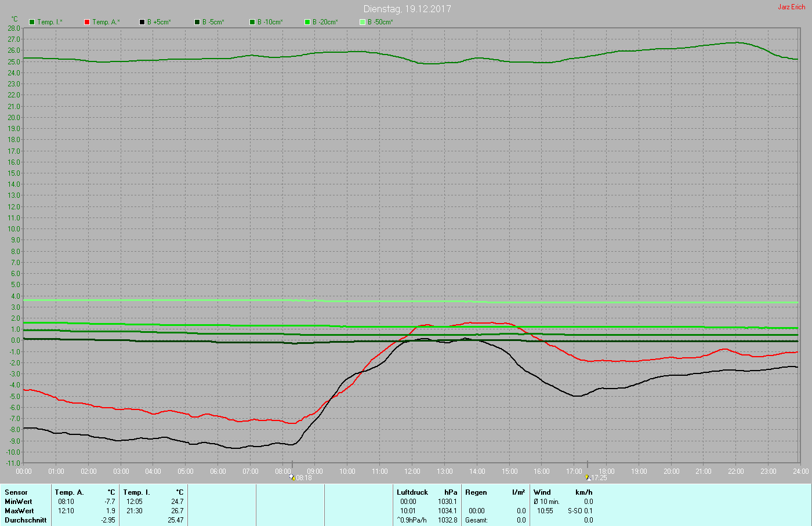Image resolution: width=812 pixels, height=526 pixels.
Task: Click the Luftdruck average value 1032.8
Action: point(448,520)
